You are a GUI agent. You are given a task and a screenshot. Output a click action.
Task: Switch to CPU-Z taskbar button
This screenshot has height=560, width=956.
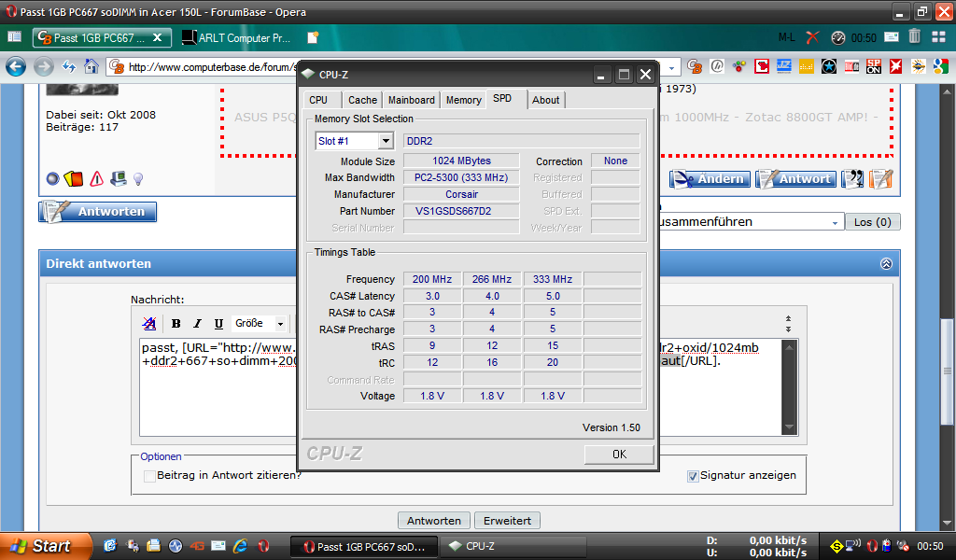[x=513, y=546]
